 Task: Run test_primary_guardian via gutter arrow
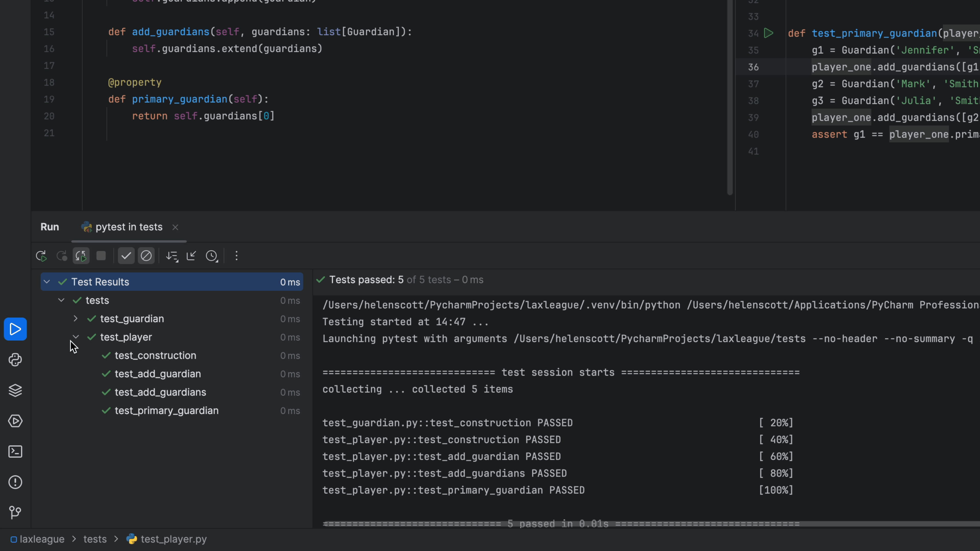click(x=769, y=33)
